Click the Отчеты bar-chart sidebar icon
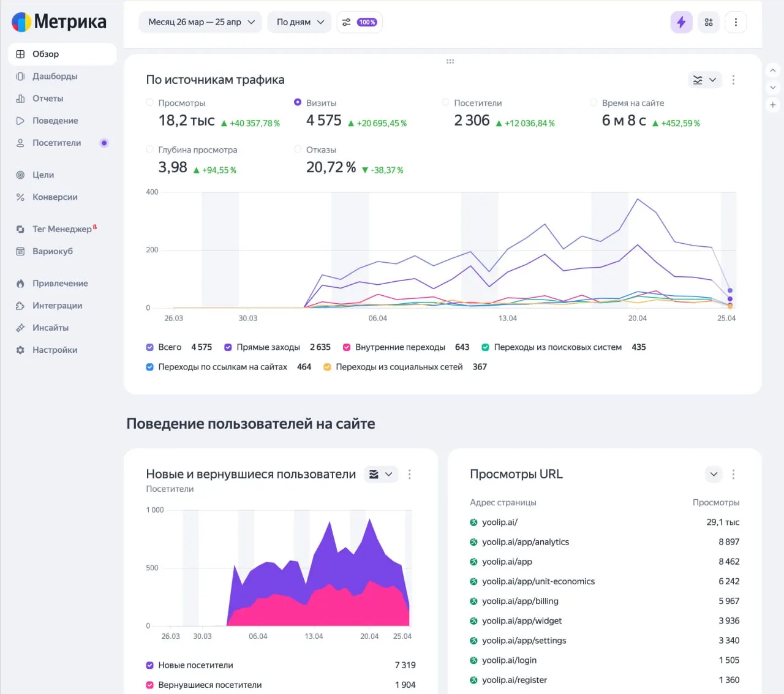This screenshot has height=694, width=784. coord(20,99)
